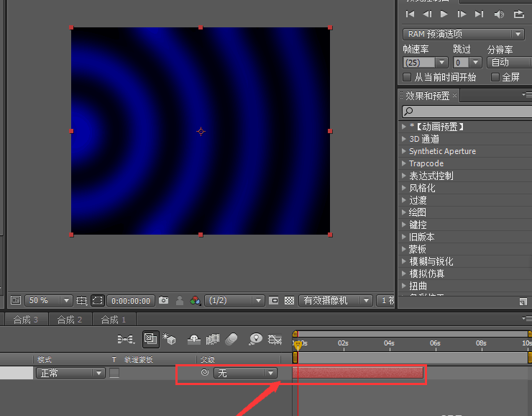Open the 50 % zoom dropdown
The height and width of the screenshot is (416, 532).
(48, 300)
